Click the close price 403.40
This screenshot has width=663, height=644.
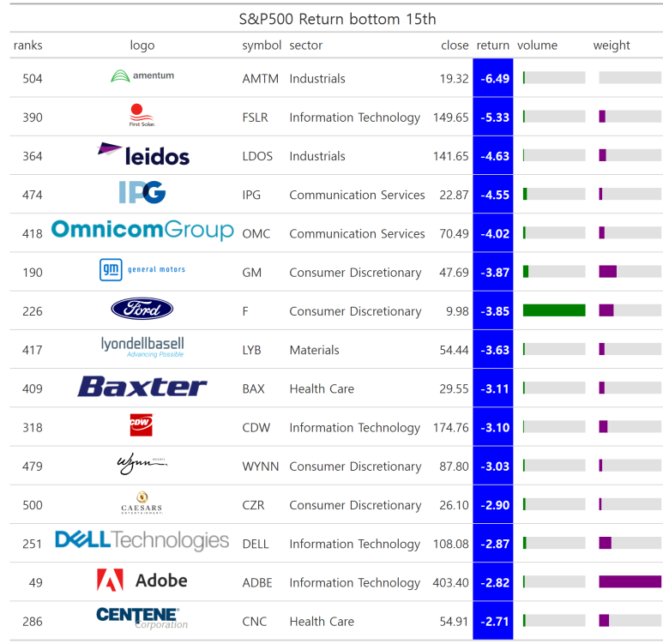coord(450,582)
